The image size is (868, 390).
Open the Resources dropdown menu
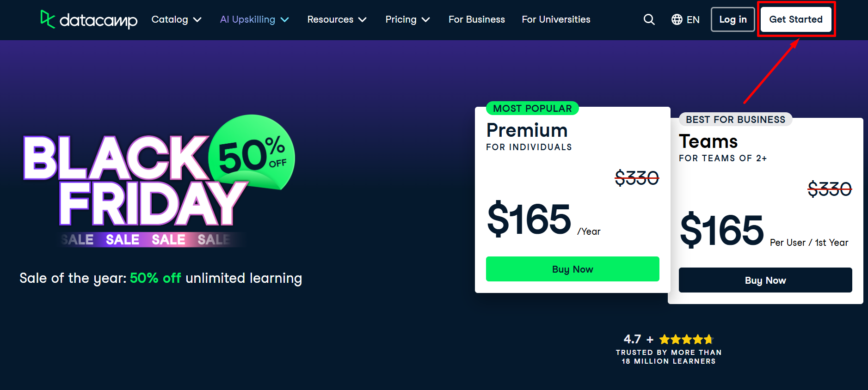pyautogui.click(x=337, y=19)
